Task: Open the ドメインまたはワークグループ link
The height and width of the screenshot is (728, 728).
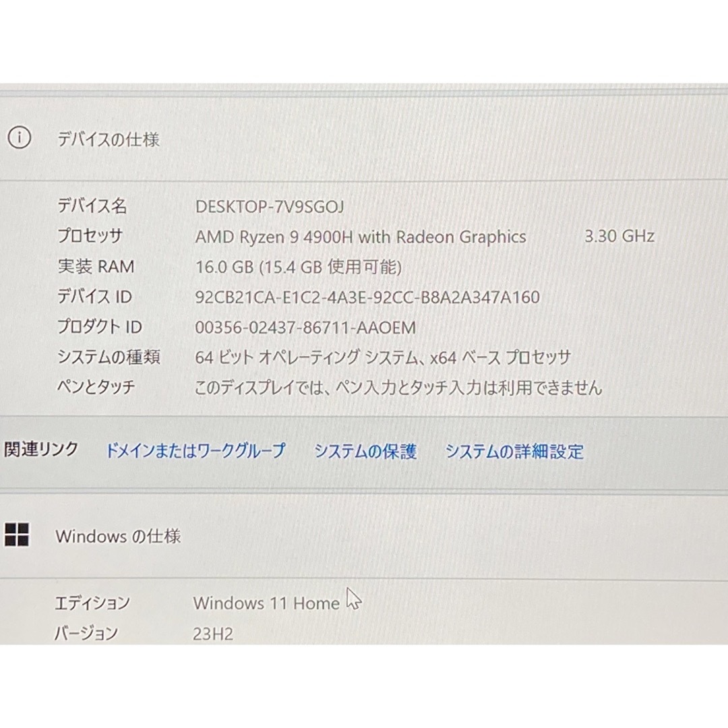Action: pyautogui.click(x=195, y=450)
